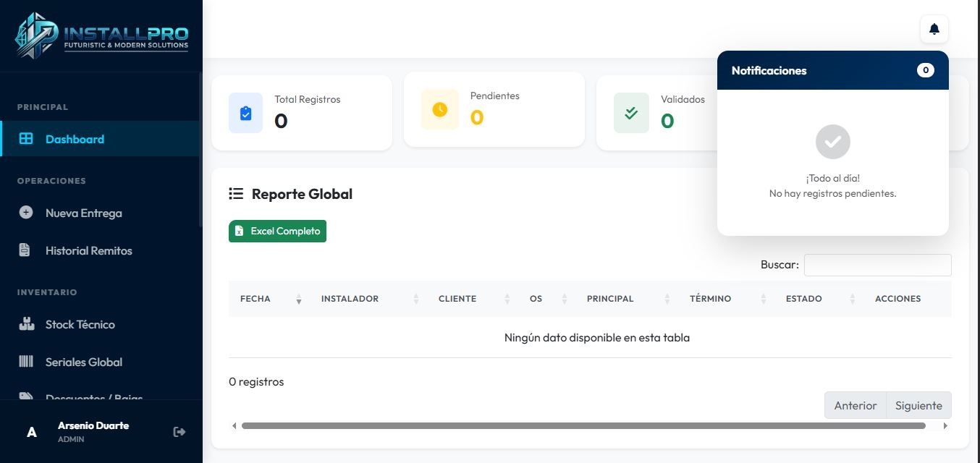Screen dimensions: 980x463
Task: Sort table by OS column
Action: coord(546,299)
